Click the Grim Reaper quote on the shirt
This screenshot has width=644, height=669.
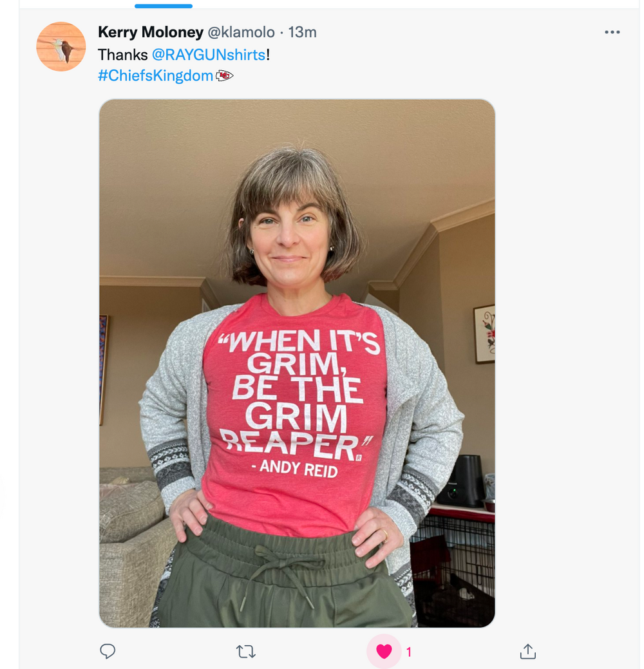point(298,393)
